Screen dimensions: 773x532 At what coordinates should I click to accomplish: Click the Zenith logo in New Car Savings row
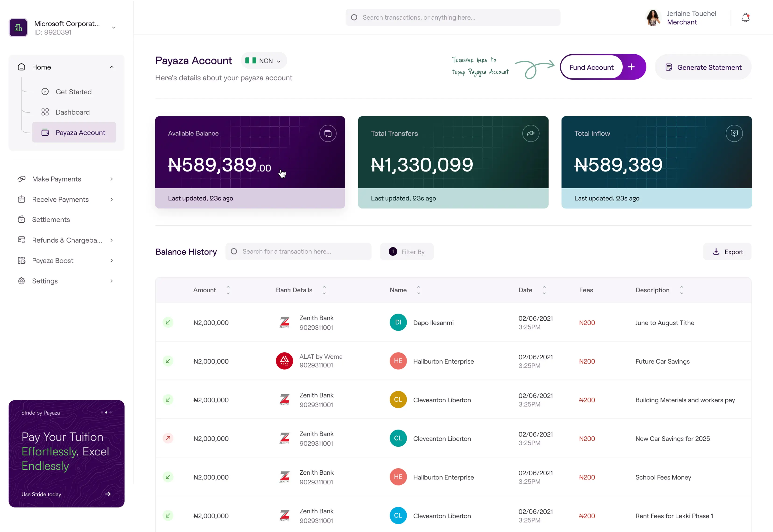point(284,438)
